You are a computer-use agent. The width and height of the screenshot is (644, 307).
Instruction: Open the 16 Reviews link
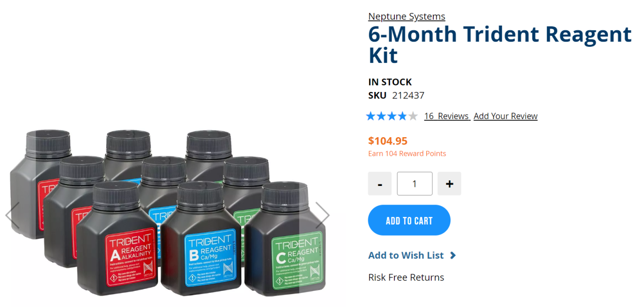(447, 116)
